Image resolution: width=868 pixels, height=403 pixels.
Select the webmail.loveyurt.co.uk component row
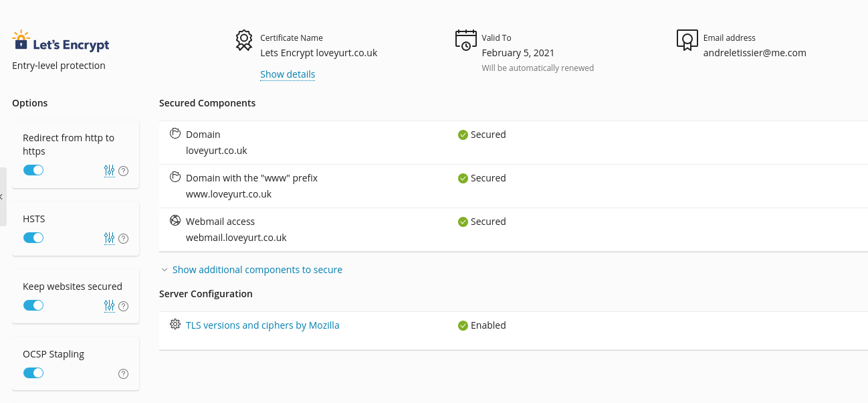point(513,230)
